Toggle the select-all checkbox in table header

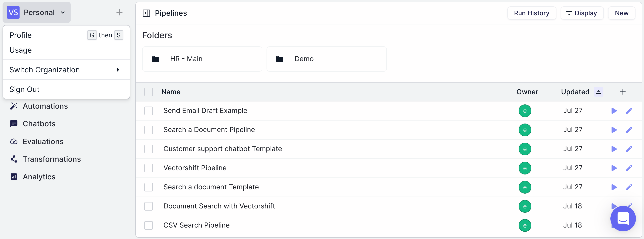pyautogui.click(x=149, y=92)
